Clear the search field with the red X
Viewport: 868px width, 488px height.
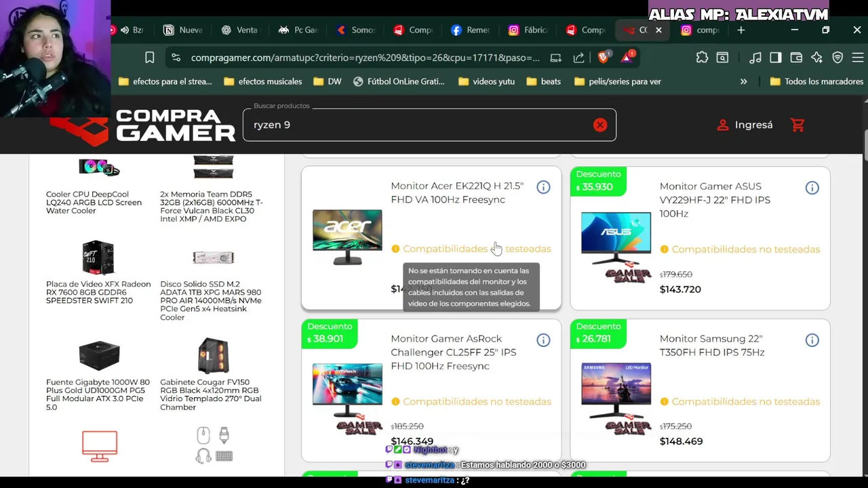tap(600, 125)
